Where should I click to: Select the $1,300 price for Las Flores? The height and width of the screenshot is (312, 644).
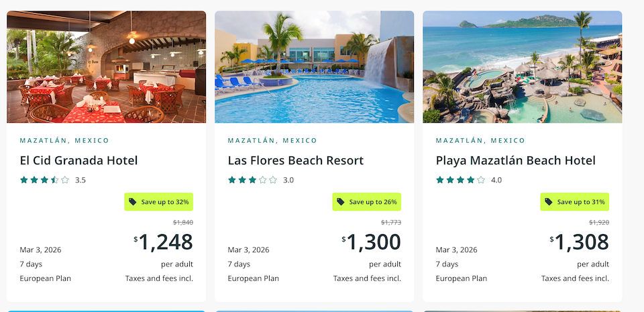(x=372, y=242)
